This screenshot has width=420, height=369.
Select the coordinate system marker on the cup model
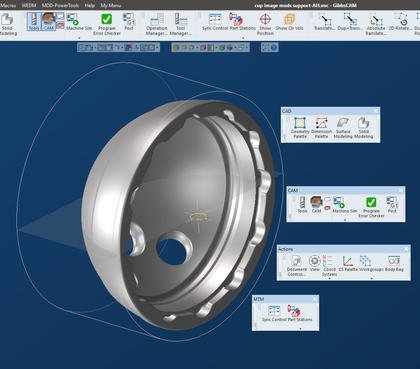tap(197, 217)
